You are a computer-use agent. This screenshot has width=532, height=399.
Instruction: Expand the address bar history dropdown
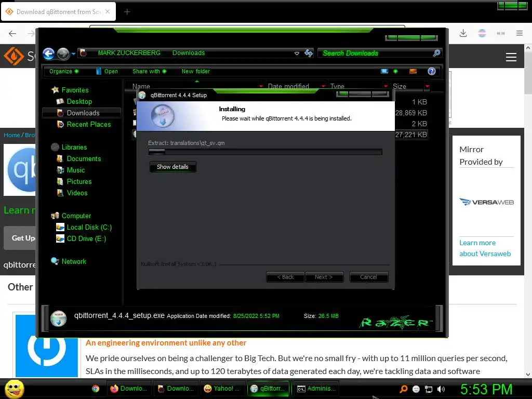297,54
